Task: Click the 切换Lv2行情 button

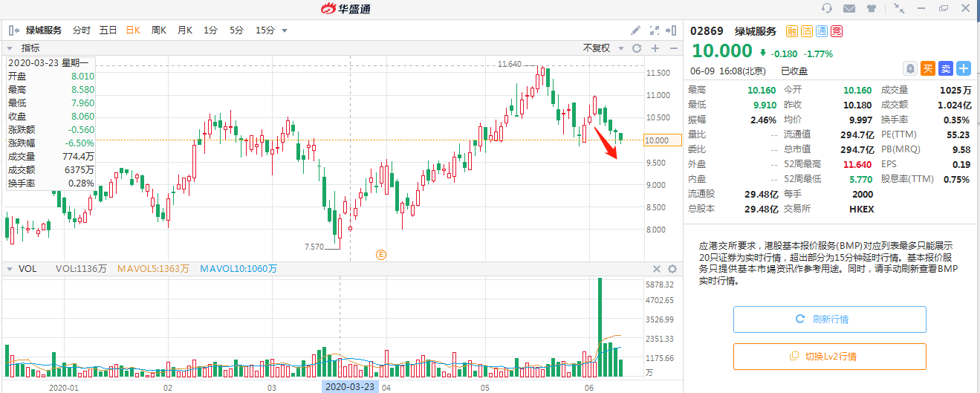Action: (829, 357)
